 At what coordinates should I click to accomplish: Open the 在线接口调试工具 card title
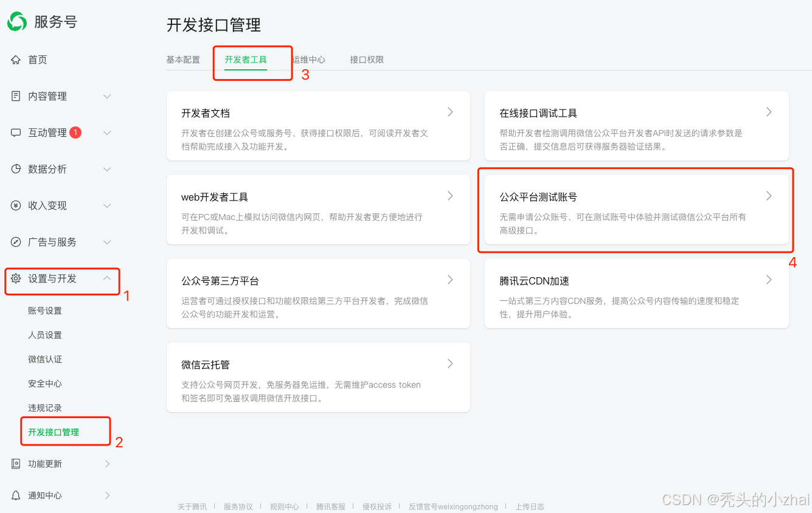click(538, 113)
